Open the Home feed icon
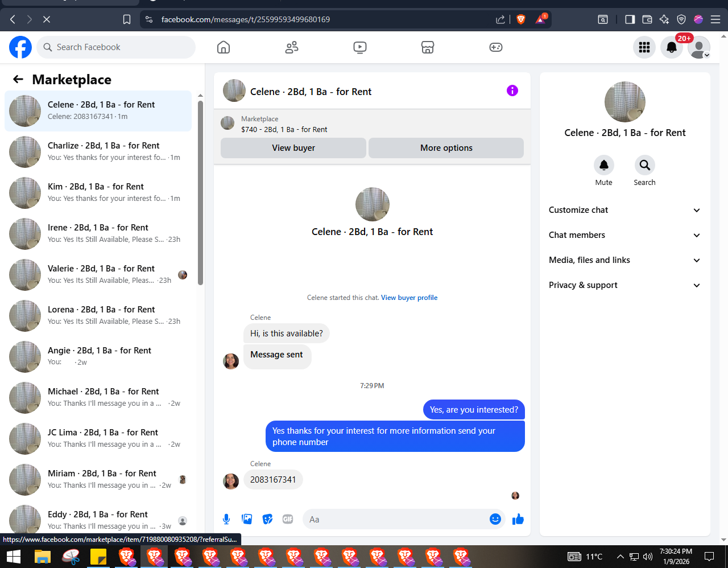The image size is (728, 568). (x=224, y=47)
